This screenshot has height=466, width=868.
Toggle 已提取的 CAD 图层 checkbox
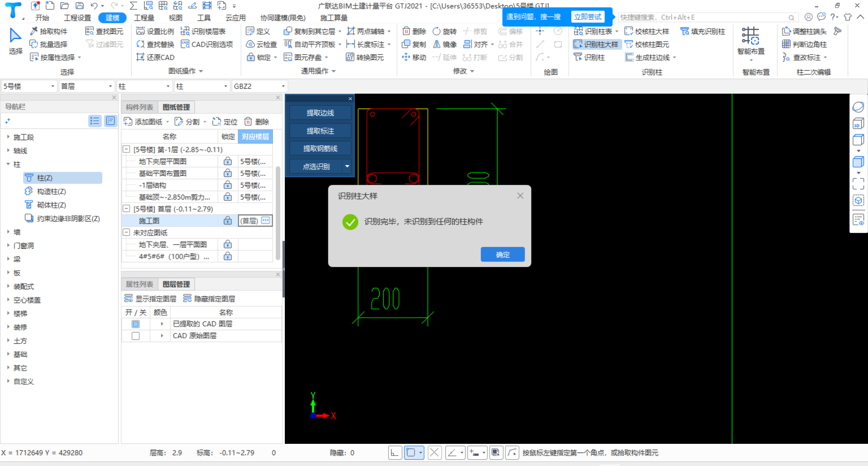point(136,324)
